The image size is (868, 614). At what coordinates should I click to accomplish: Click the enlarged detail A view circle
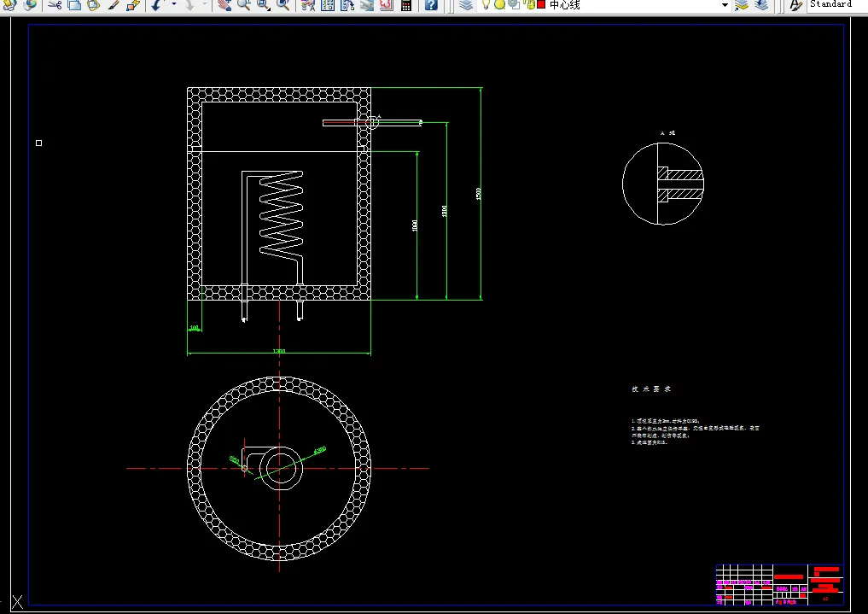pos(663,184)
